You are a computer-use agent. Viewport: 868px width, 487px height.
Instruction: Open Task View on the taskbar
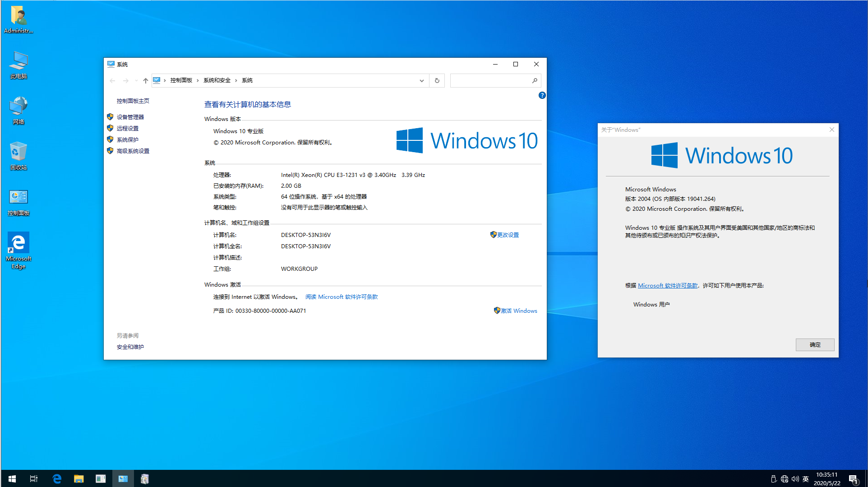pos(34,478)
